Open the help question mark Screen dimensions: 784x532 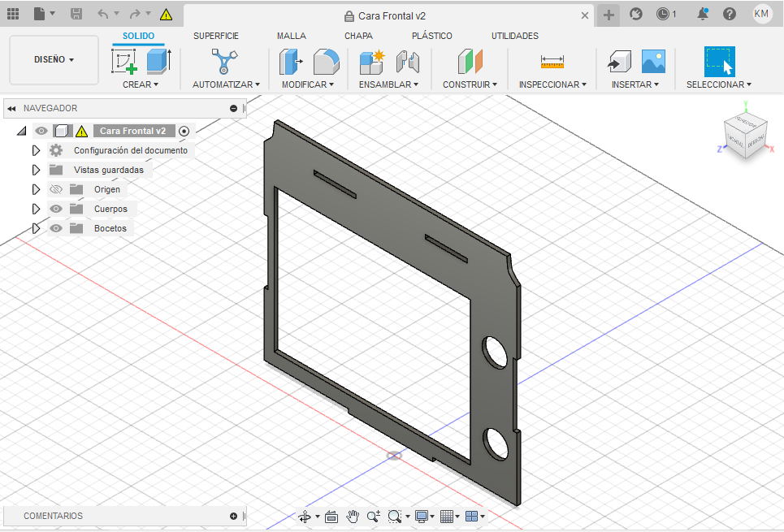[x=730, y=14]
